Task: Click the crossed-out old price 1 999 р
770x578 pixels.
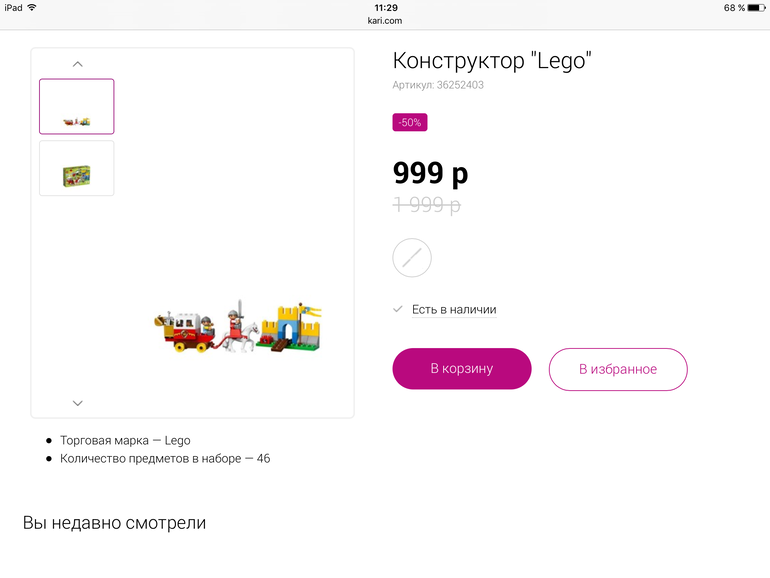Action: [x=427, y=204]
